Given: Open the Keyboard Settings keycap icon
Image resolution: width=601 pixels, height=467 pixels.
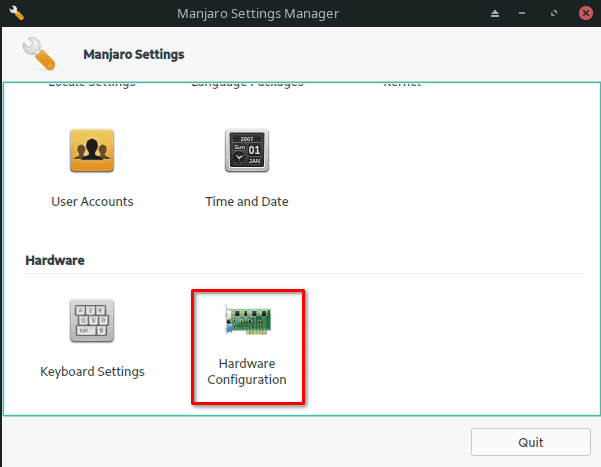Looking at the screenshot, I should tap(92, 320).
